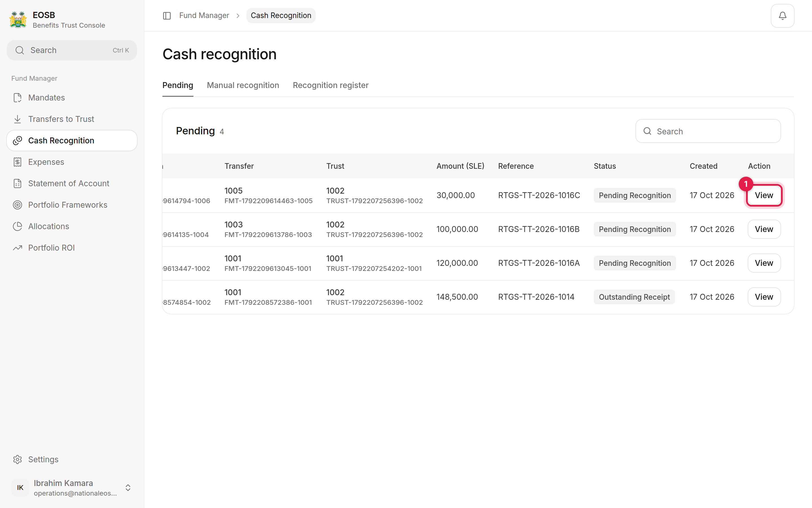
Task: Click the amount 120,000.00
Action: point(457,263)
